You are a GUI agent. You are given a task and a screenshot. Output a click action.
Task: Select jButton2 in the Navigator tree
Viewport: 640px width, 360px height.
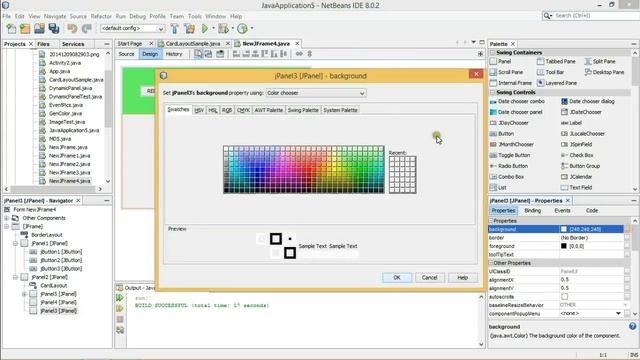(61, 260)
